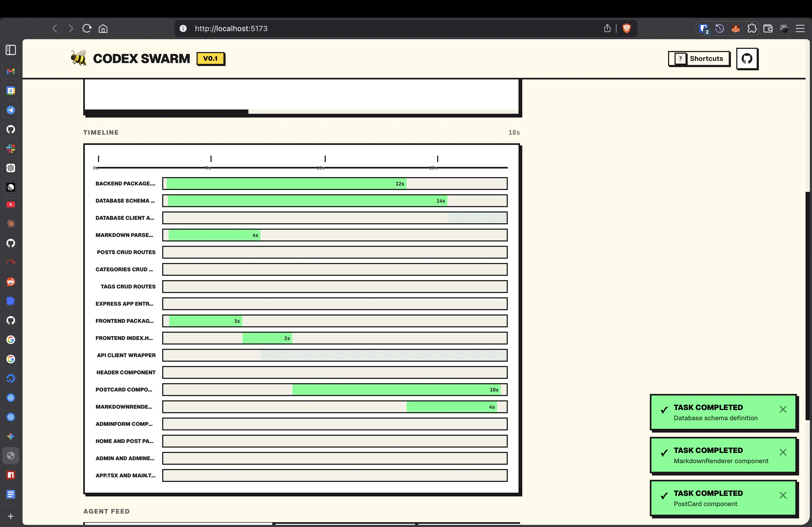This screenshot has width=812, height=527.
Task: Open the browser hamburger menu
Action: pos(800,29)
